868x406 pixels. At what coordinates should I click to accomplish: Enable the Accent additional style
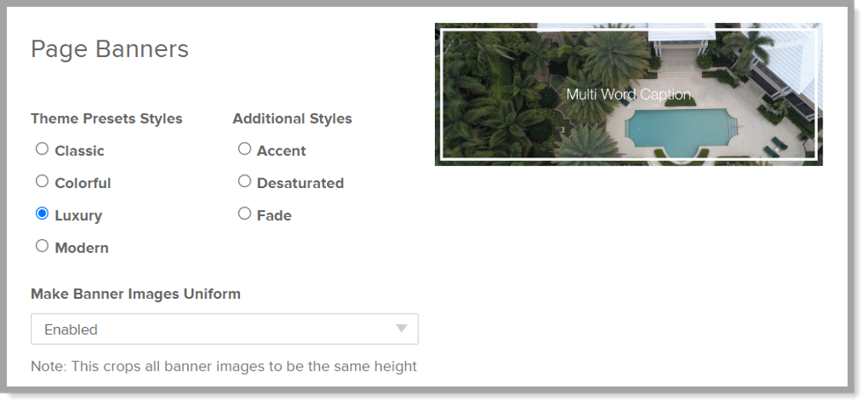pos(245,149)
